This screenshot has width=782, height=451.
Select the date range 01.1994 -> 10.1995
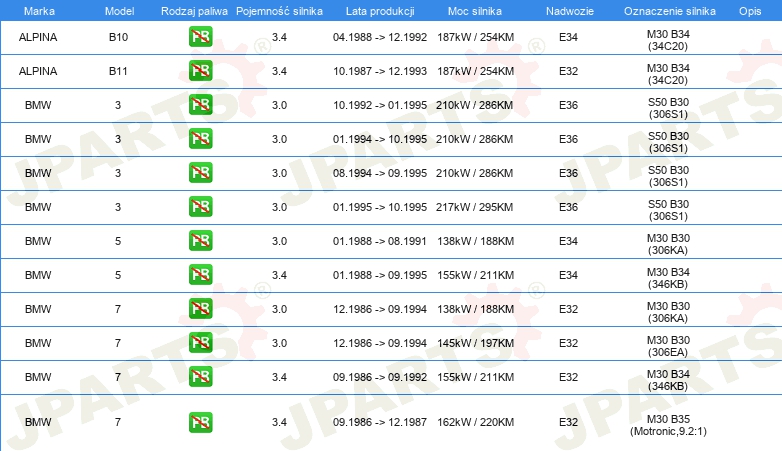(380, 139)
